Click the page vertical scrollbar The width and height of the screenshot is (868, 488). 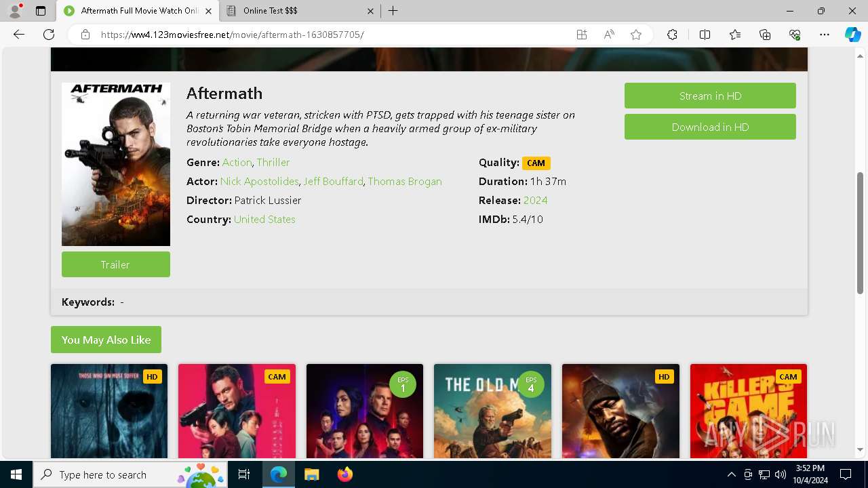click(861, 232)
